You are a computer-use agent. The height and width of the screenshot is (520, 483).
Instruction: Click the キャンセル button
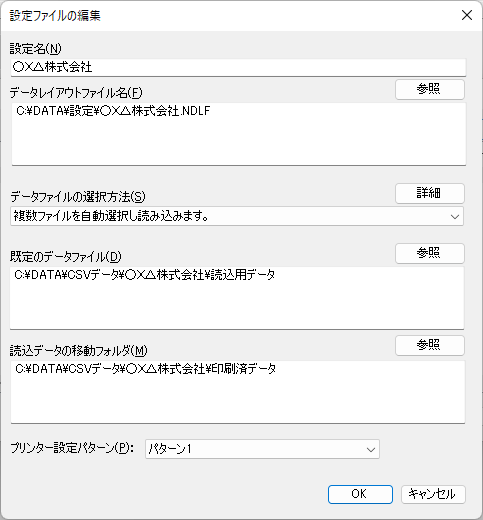[433, 494]
